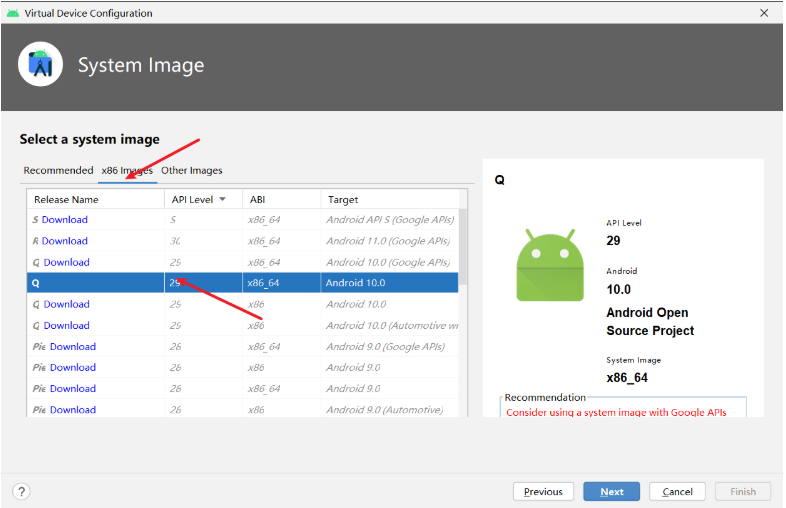Click the small Android icon in title bar
The height and width of the screenshot is (508, 786).
[x=13, y=13]
